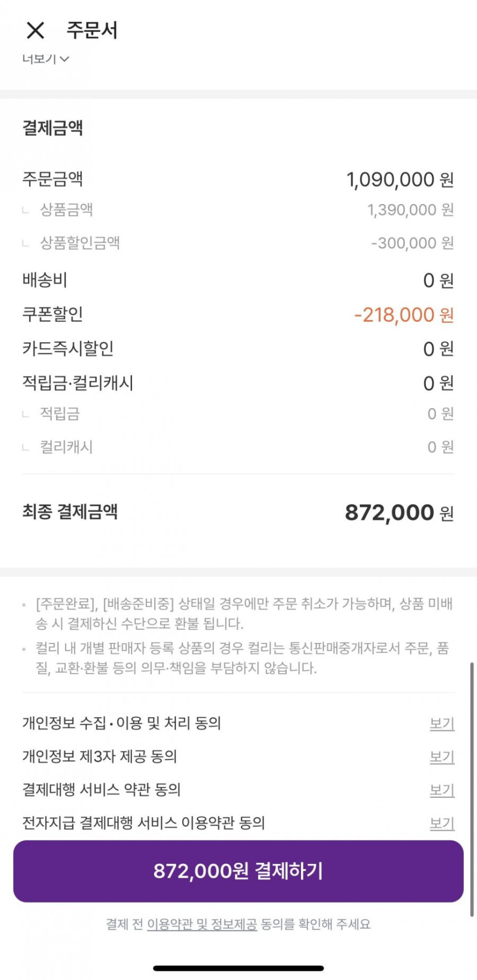Image resolution: width=477 pixels, height=980 pixels.
Task: Tap the 주문금액 value 1,090,000원
Action: pyautogui.click(x=400, y=180)
